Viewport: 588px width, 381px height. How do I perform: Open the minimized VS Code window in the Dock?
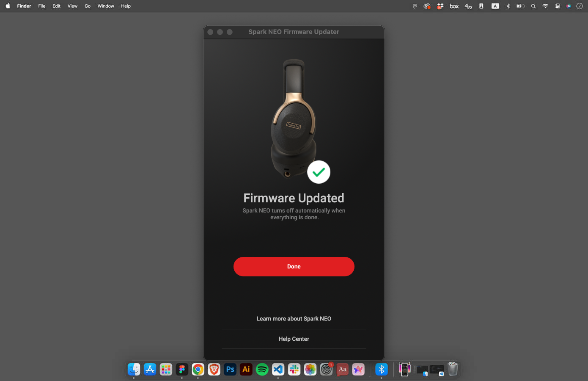point(437,370)
